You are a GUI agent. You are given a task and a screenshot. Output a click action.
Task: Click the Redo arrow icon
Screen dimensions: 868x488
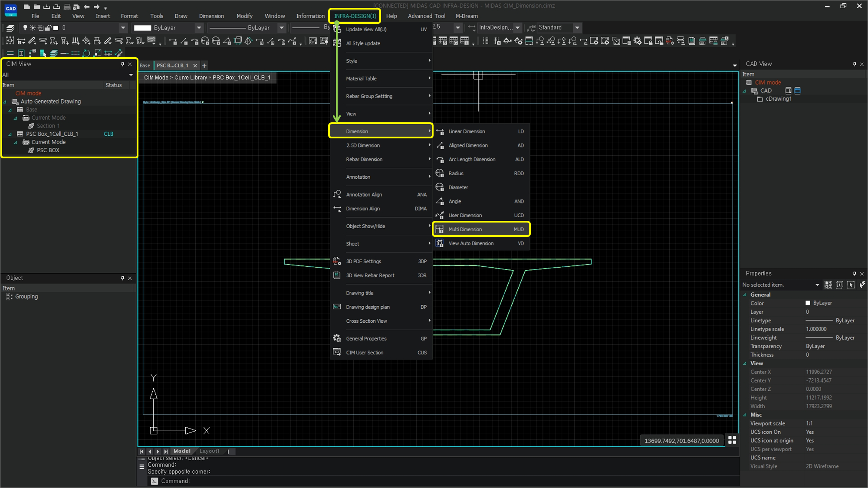96,7
